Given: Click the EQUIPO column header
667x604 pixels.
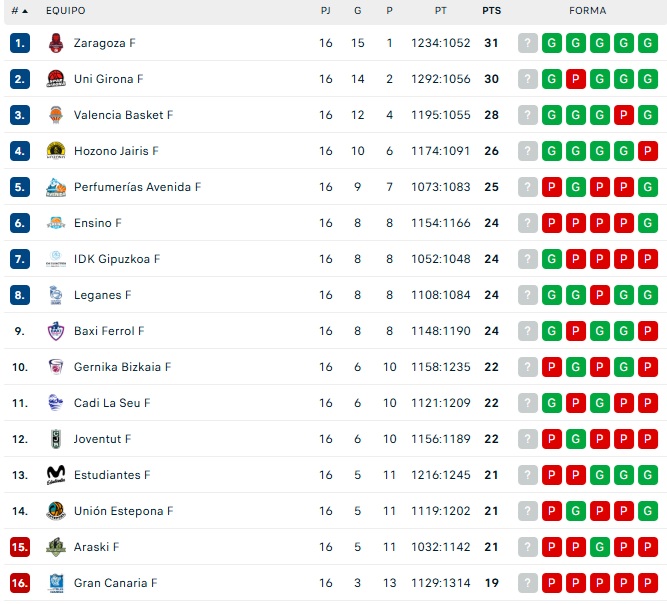Looking at the screenshot, I should point(66,10).
